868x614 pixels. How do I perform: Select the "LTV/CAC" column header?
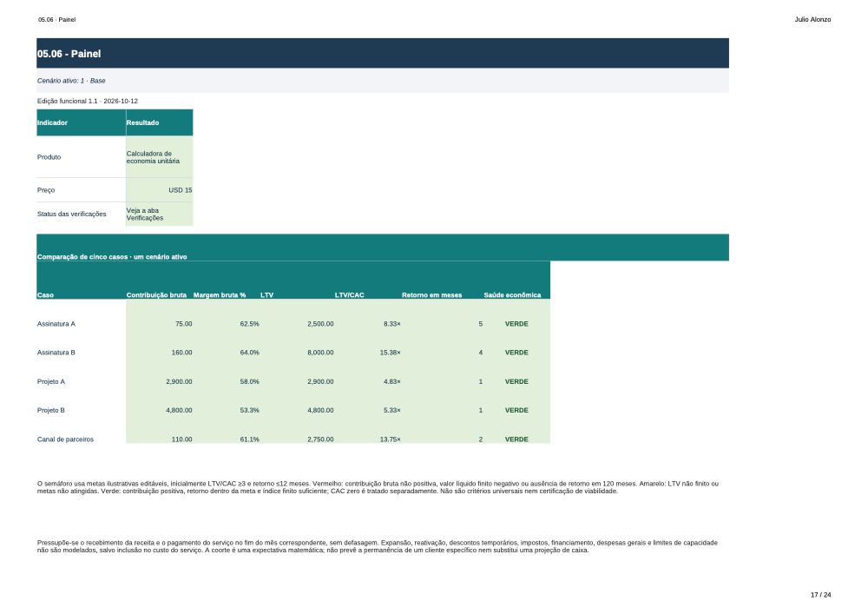pyautogui.click(x=349, y=295)
